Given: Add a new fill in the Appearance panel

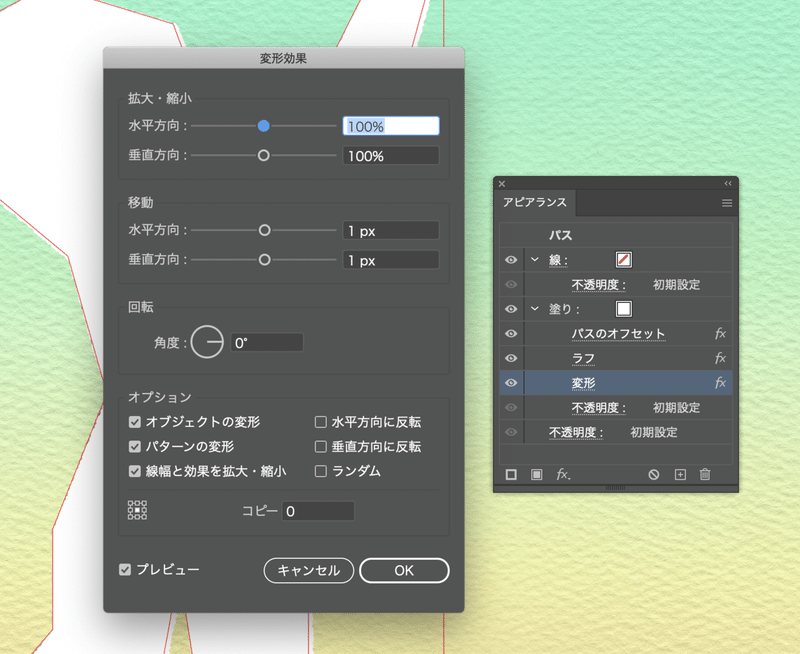Looking at the screenshot, I should 536,474.
